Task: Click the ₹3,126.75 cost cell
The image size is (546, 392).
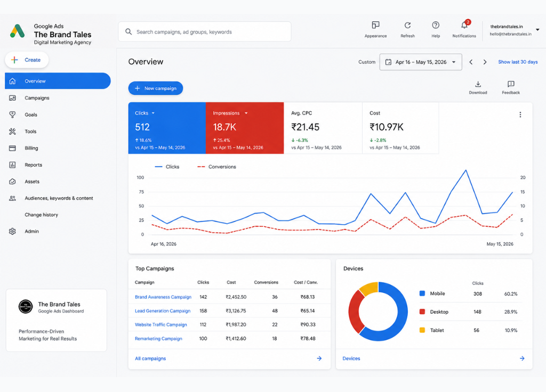Action: pyautogui.click(x=236, y=311)
